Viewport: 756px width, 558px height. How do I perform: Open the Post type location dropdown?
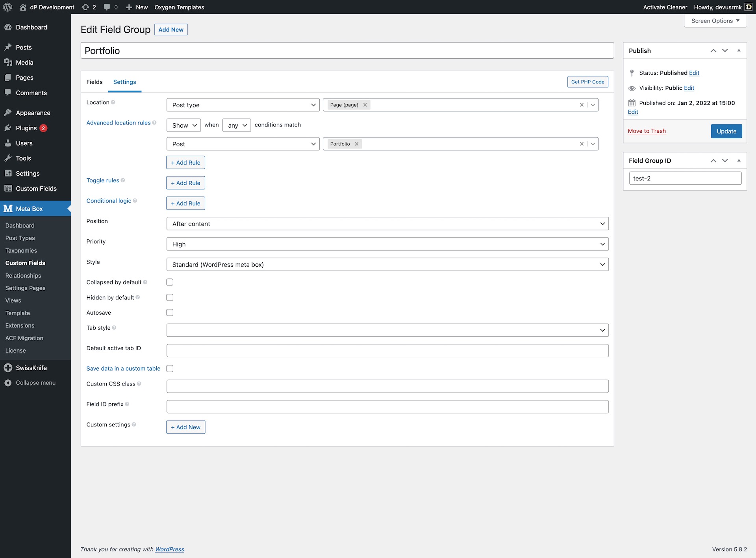[x=243, y=105]
